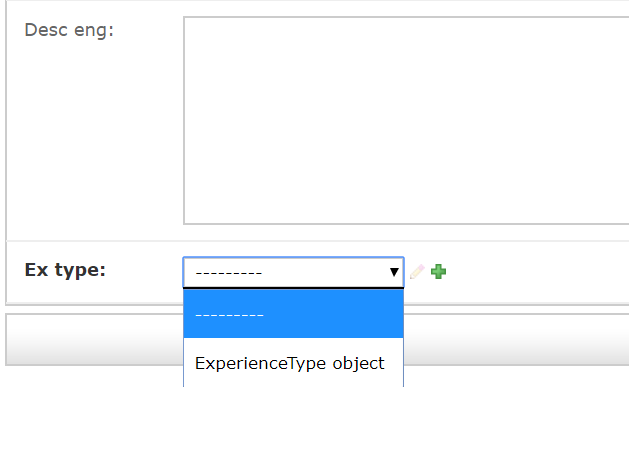Open the add ExperienceType popup with plus
This screenshot has width=629, height=450.
tap(438, 272)
